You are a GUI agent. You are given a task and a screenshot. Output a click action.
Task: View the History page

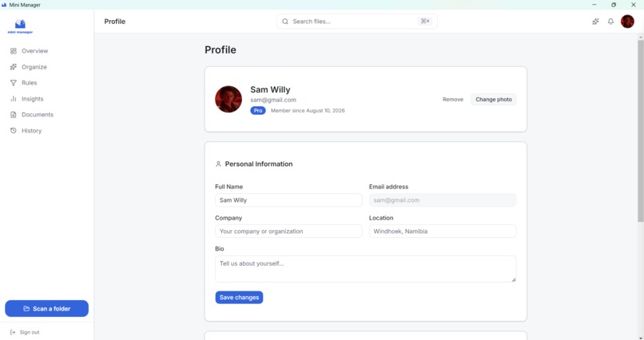coord(32,131)
